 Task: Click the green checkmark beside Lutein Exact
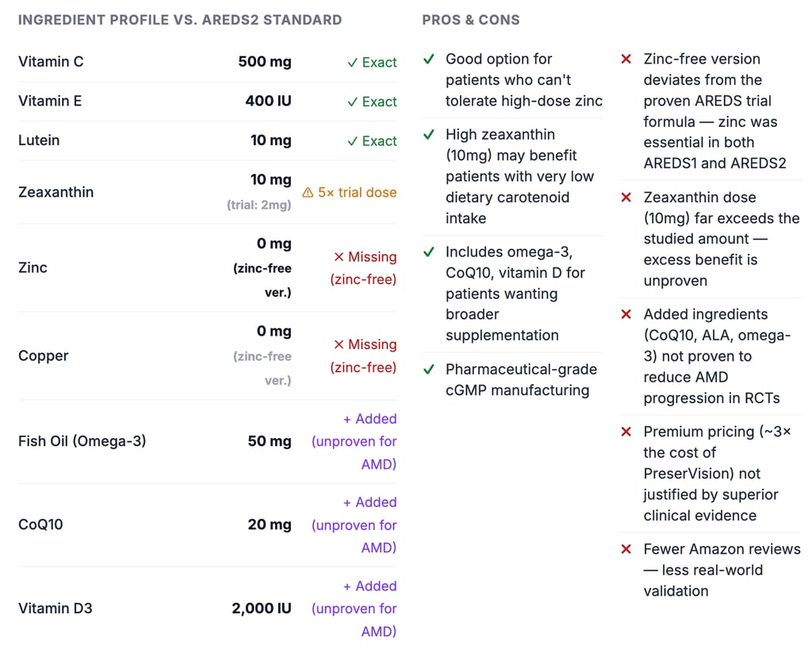pyautogui.click(x=353, y=141)
